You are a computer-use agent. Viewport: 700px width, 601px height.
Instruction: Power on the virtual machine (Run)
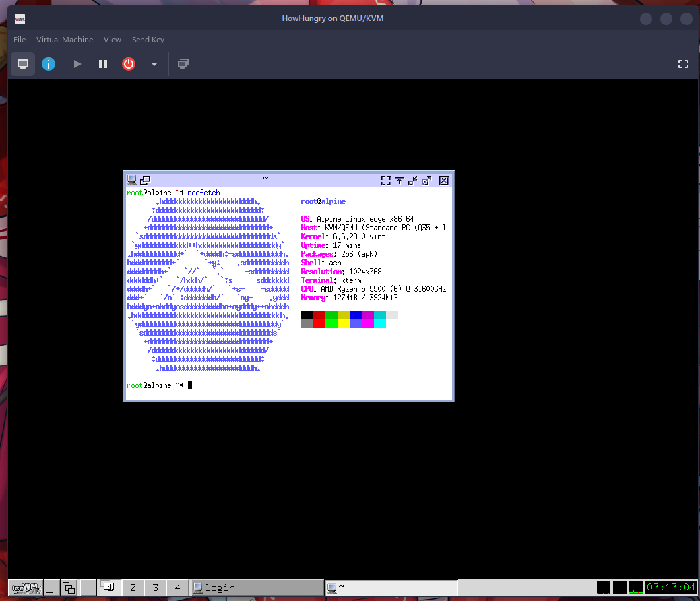click(x=77, y=64)
